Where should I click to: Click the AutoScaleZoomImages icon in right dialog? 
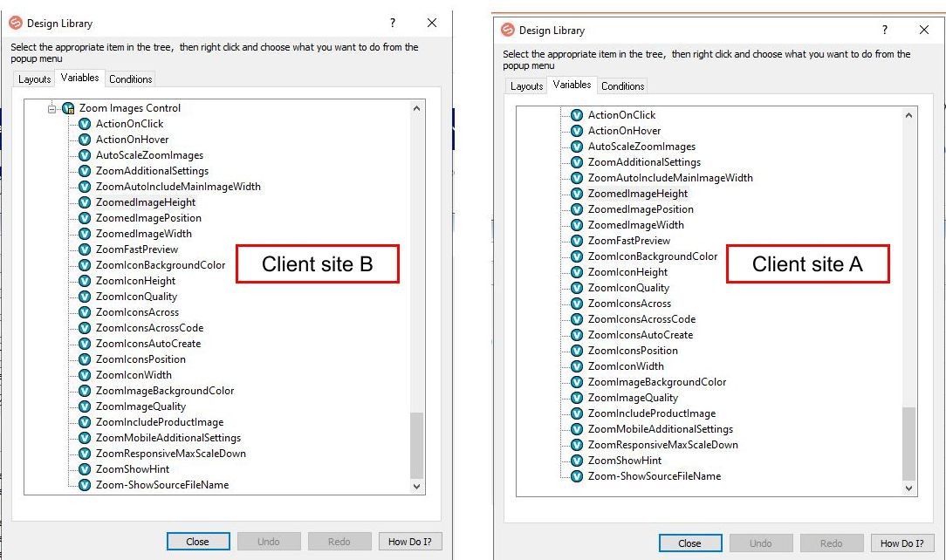coord(577,147)
